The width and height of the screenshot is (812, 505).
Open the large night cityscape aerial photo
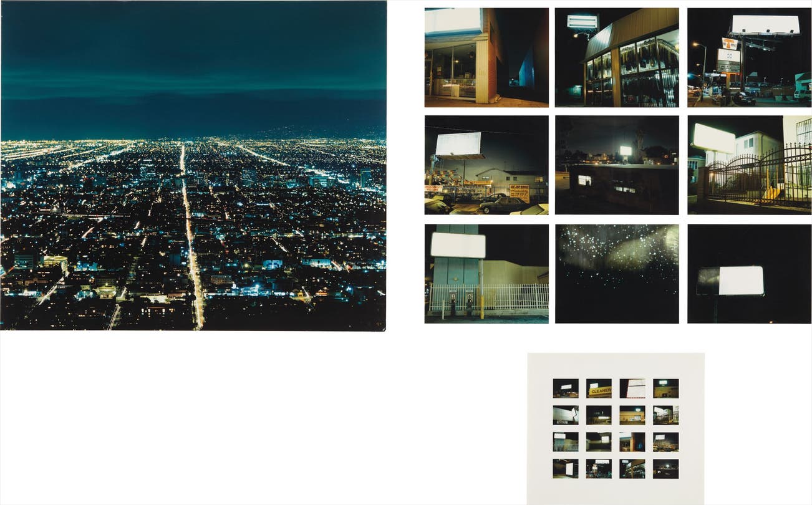coord(193,165)
